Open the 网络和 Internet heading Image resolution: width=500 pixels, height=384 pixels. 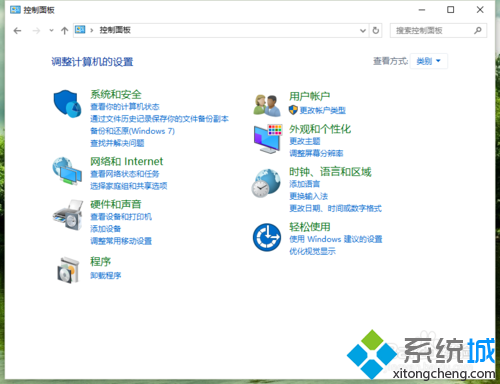point(127,161)
